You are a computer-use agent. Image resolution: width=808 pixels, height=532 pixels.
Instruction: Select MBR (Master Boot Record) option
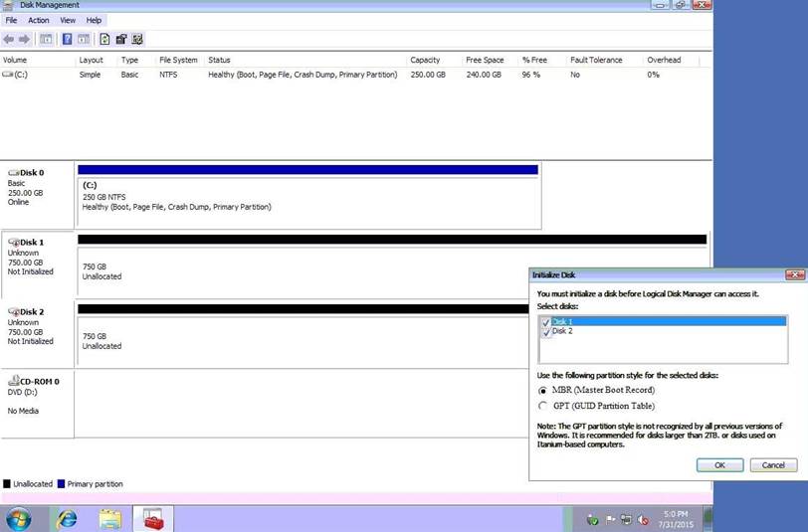(542, 390)
